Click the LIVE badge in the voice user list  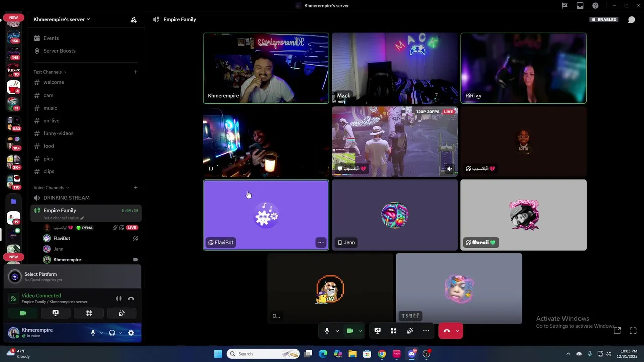(132, 228)
